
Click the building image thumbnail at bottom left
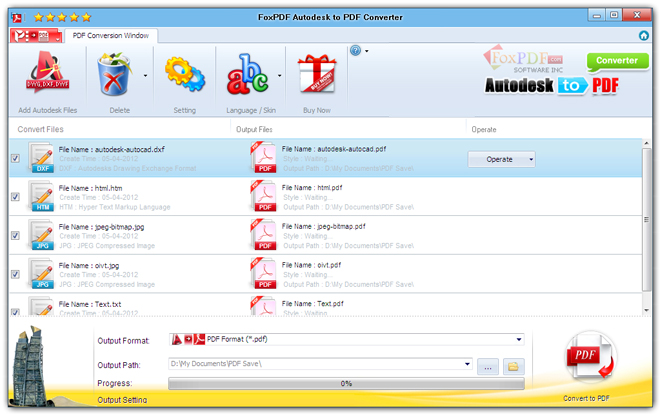tap(30, 367)
